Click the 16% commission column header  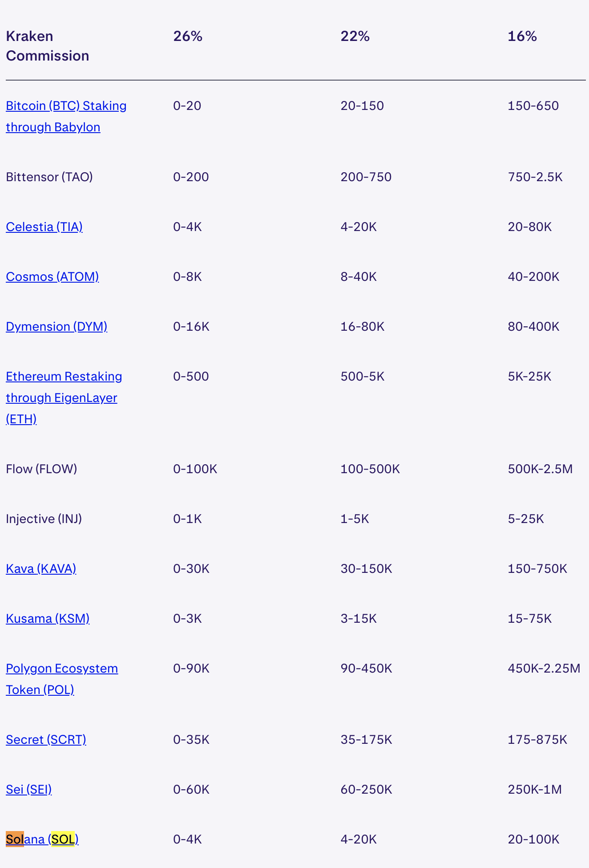tap(522, 37)
